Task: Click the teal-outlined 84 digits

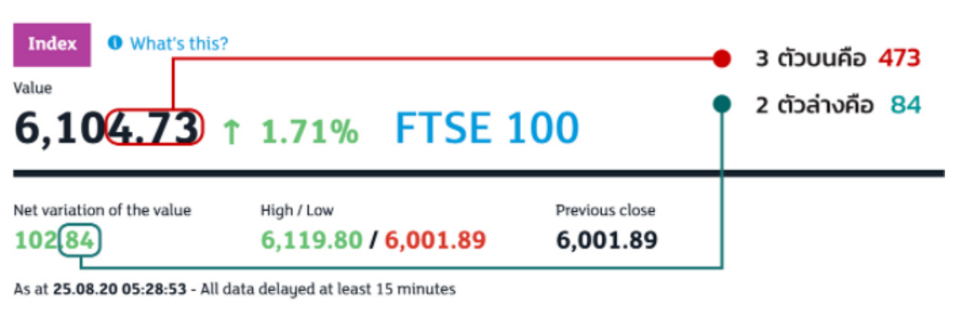Action: [x=81, y=241]
